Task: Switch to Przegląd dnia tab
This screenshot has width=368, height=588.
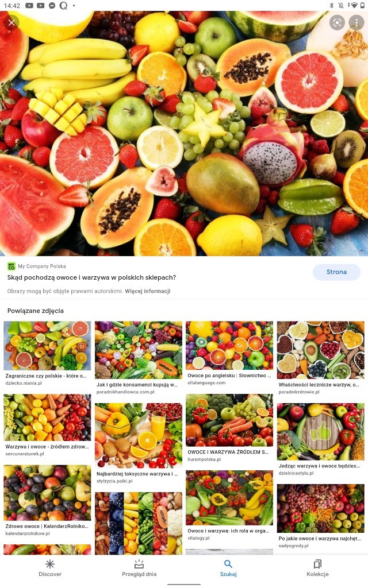Action: pos(139,568)
